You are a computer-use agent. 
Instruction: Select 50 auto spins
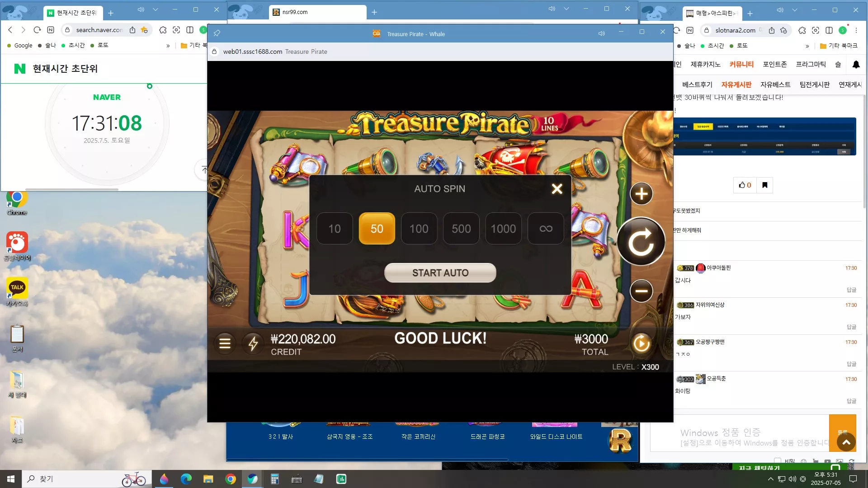377,229
